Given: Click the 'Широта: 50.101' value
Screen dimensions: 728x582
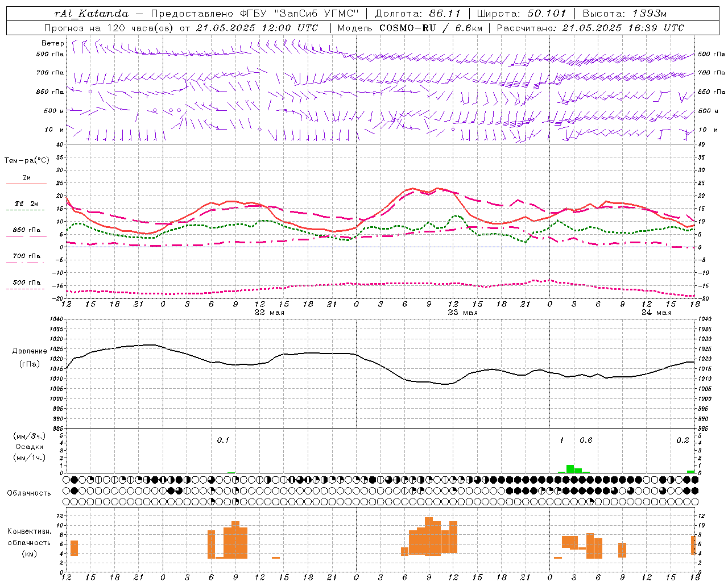Looking at the screenshot, I should click(522, 14).
